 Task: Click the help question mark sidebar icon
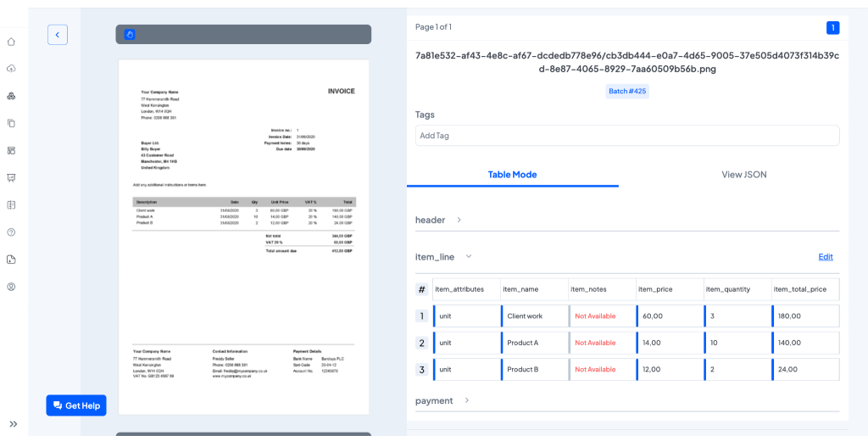(x=11, y=232)
